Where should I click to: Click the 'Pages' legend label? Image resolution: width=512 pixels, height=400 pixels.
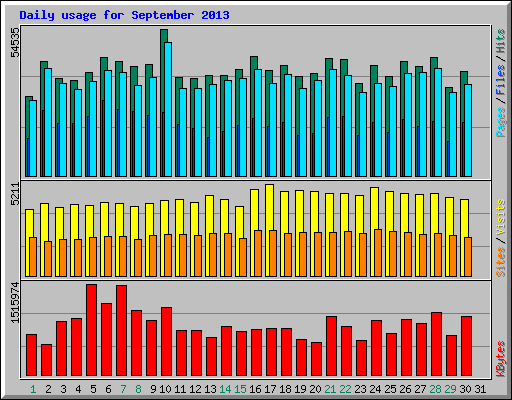click(500, 122)
